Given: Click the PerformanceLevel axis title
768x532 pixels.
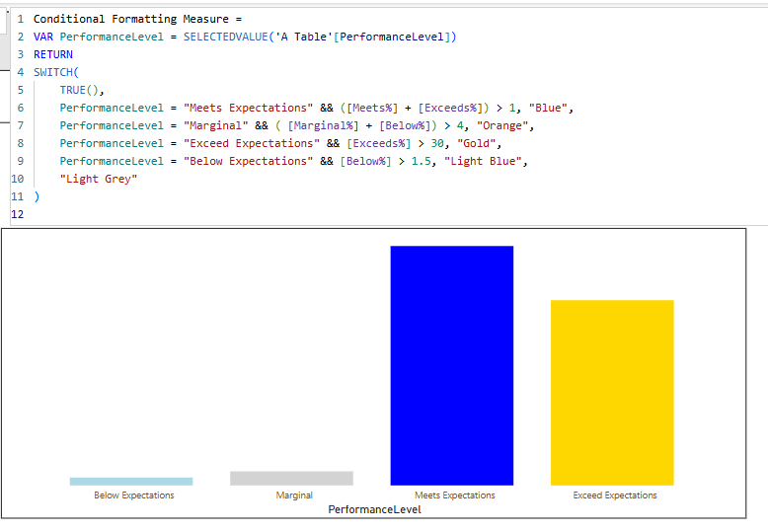Looking at the screenshot, I should 375,509.
